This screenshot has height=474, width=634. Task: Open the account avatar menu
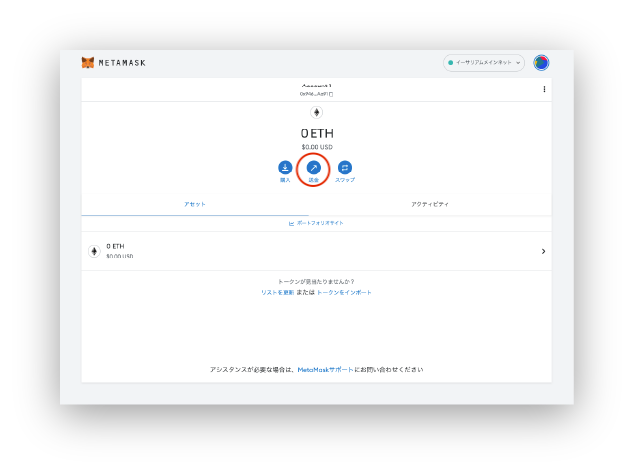(x=541, y=63)
